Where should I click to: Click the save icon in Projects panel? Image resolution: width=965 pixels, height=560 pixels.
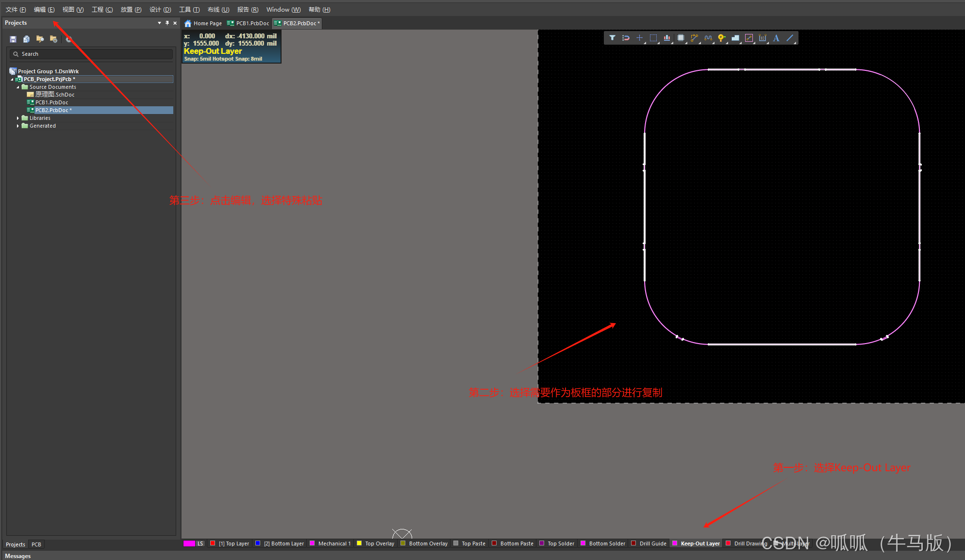click(13, 39)
